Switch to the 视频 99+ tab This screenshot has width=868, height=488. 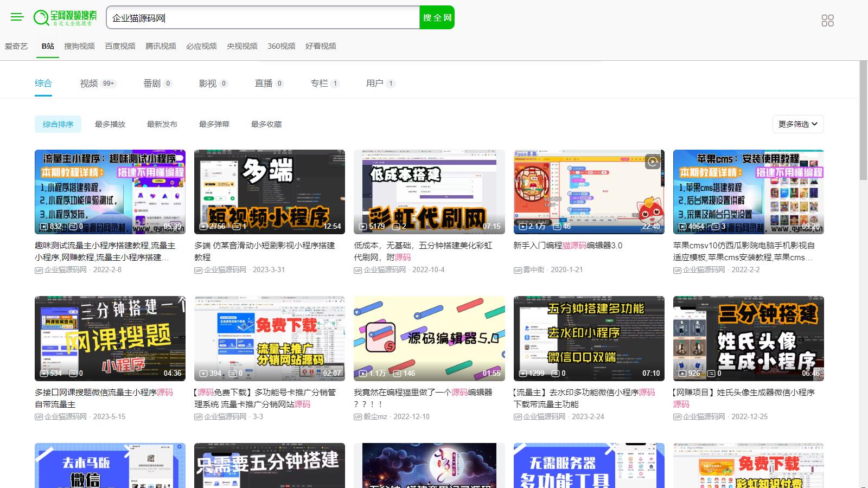pyautogui.click(x=98, y=84)
